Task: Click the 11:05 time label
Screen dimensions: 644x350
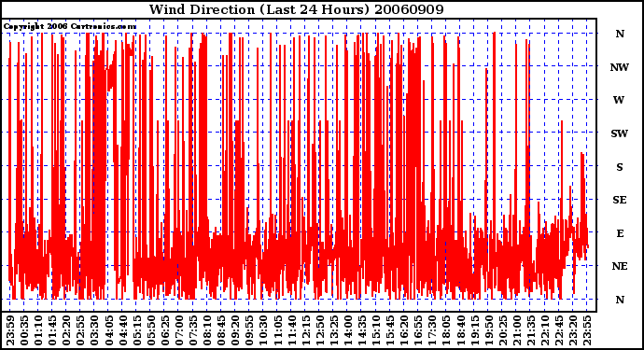Action: pos(278,330)
